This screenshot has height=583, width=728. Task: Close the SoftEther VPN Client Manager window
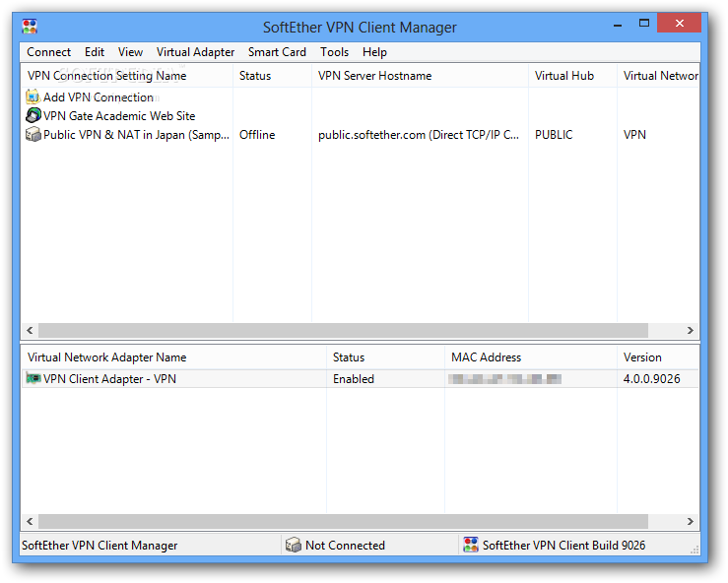(680, 23)
